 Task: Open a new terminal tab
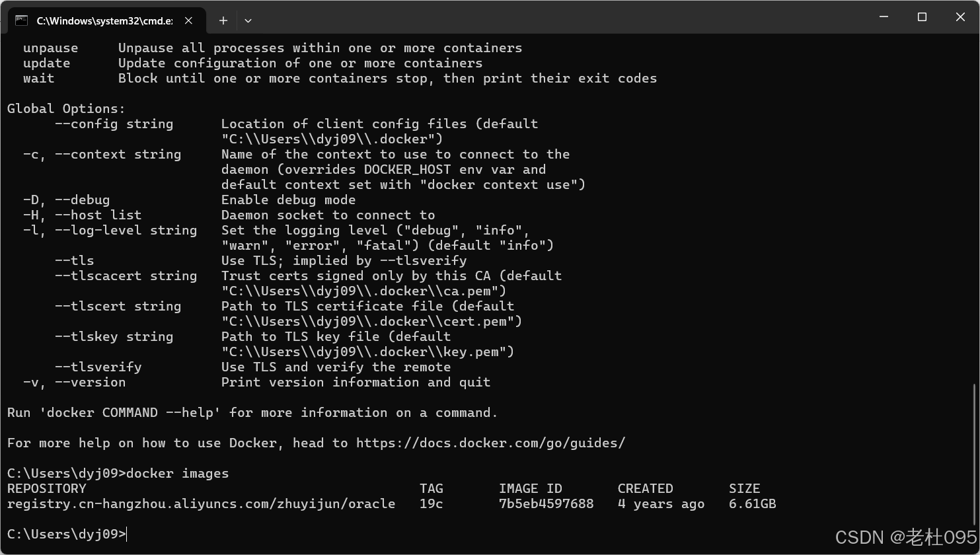coord(223,20)
